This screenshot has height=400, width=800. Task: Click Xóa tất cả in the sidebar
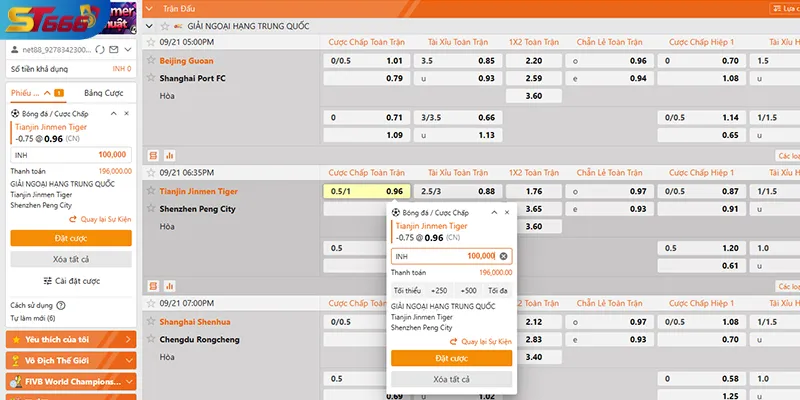point(70,259)
